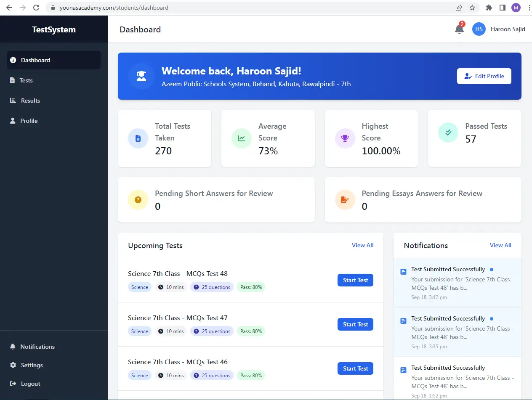Open the Settings gear icon in sidebar
The image size is (532, 400).
(x=12, y=365)
